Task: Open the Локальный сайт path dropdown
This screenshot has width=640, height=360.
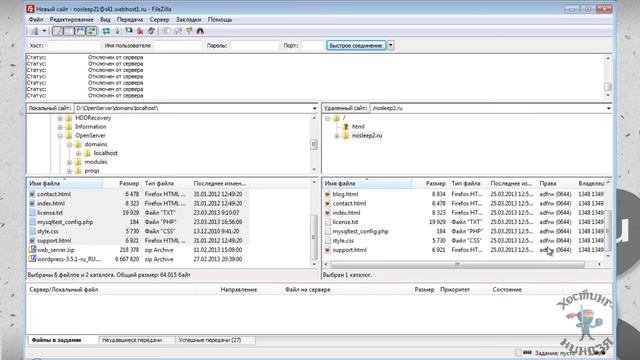Action: (x=314, y=108)
